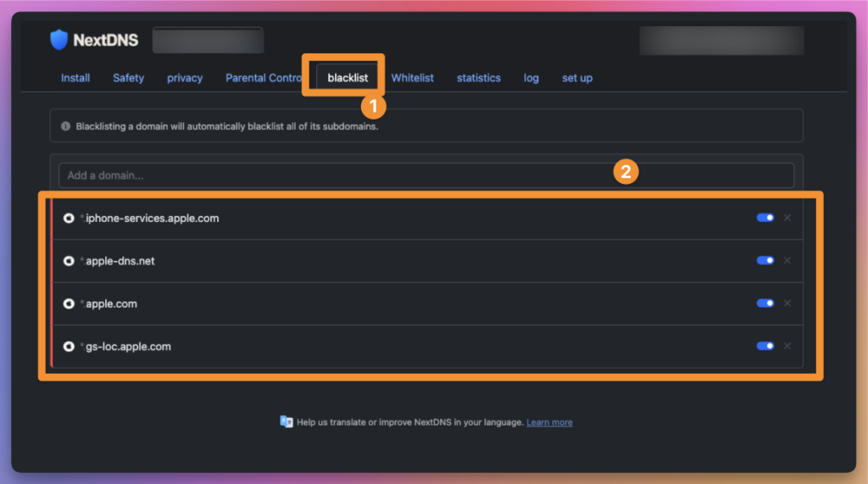
Task: Open the Install tab
Action: [x=75, y=78]
